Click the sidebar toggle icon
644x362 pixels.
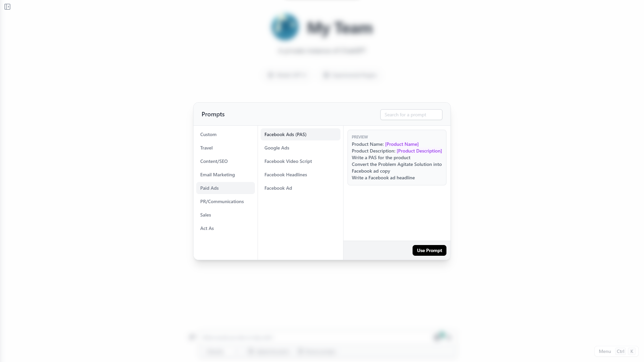(7, 7)
